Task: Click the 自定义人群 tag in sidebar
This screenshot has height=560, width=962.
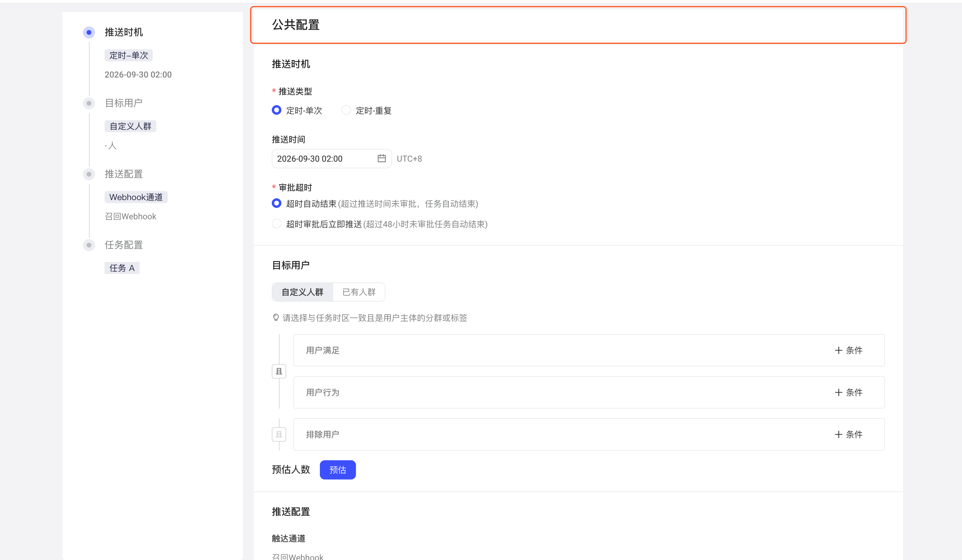Action: click(130, 126)
